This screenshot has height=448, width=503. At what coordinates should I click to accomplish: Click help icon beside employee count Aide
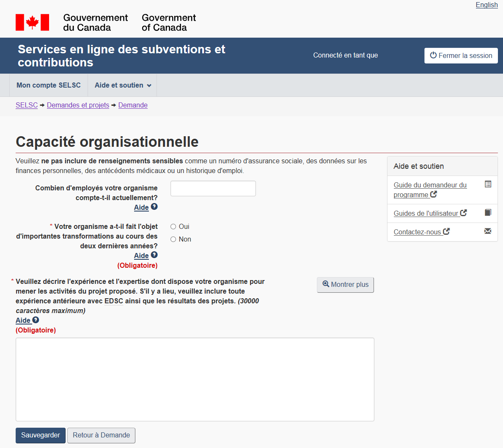154,207
